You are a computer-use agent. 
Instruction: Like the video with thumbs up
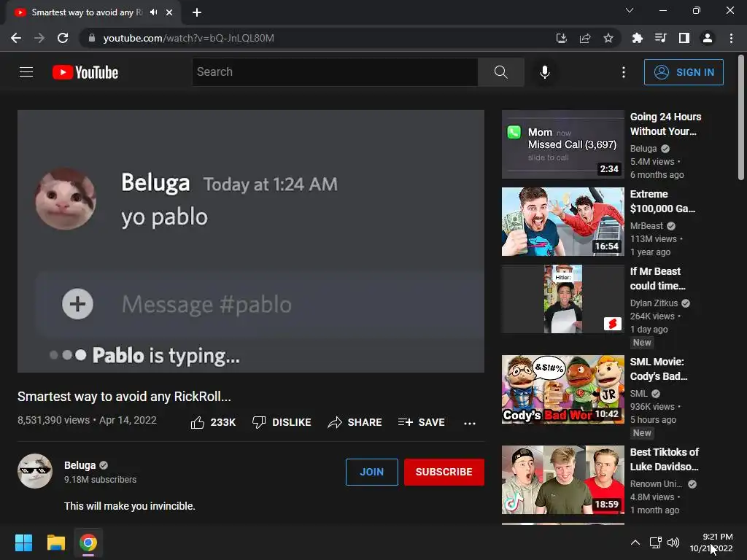coord(212,422)
